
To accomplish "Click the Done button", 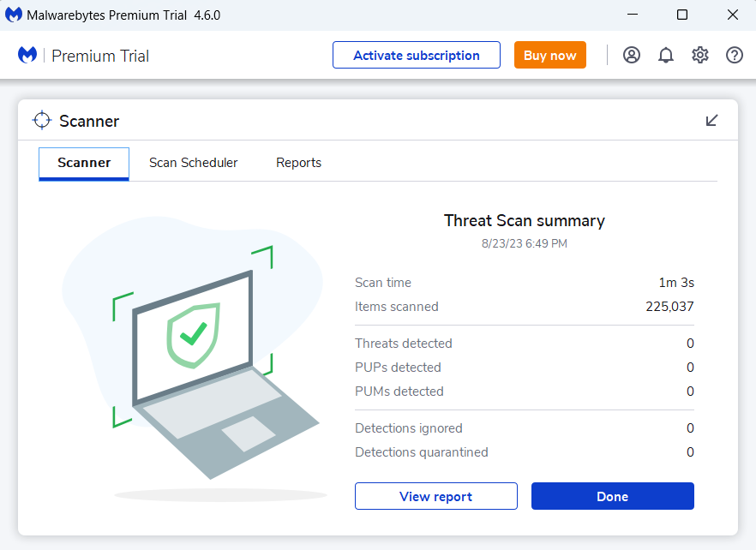I will (x=612, y=496).
